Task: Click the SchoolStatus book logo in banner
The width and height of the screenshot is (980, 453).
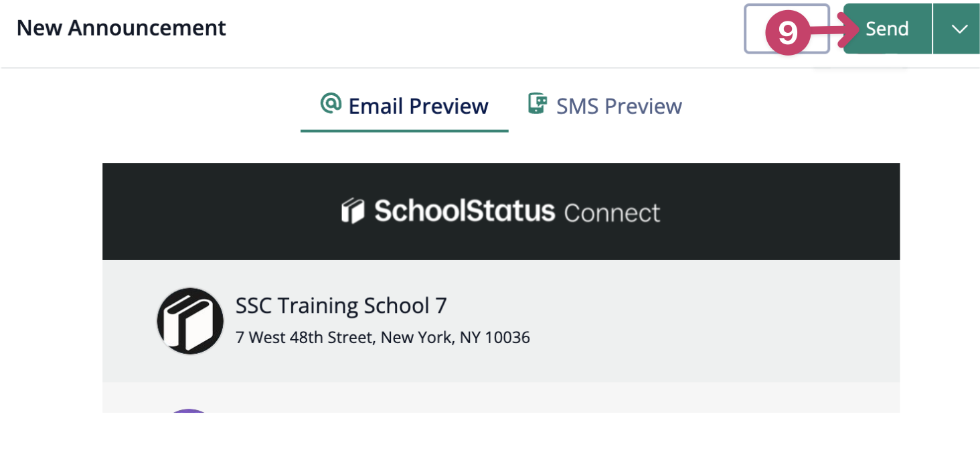Action: pyautogui.click(x=352, y=212)
